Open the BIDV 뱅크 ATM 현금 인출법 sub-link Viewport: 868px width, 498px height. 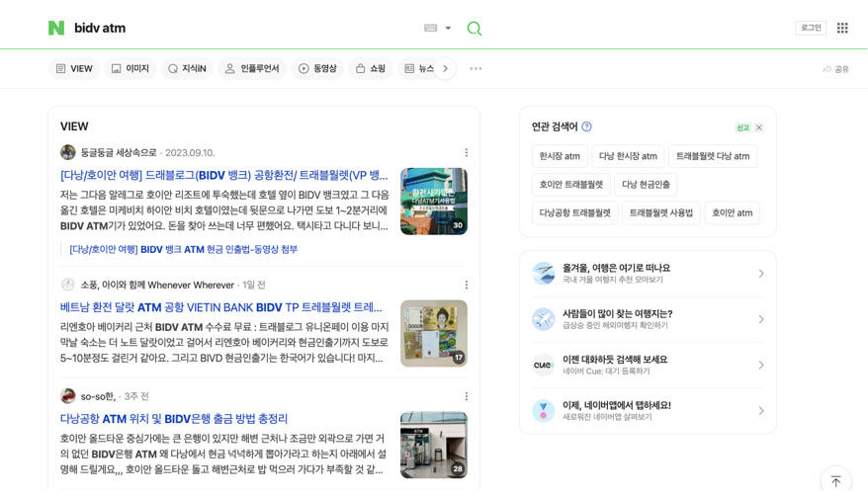[183, 250]
